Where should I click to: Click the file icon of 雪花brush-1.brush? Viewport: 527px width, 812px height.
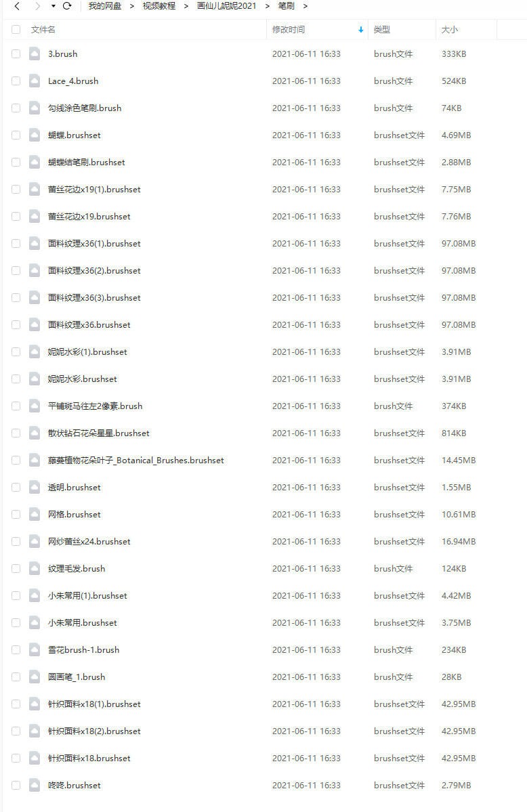(x=34, y=650)
